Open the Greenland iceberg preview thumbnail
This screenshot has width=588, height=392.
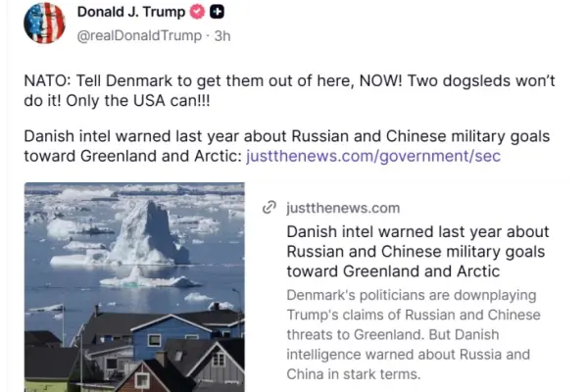coord(134,287)
